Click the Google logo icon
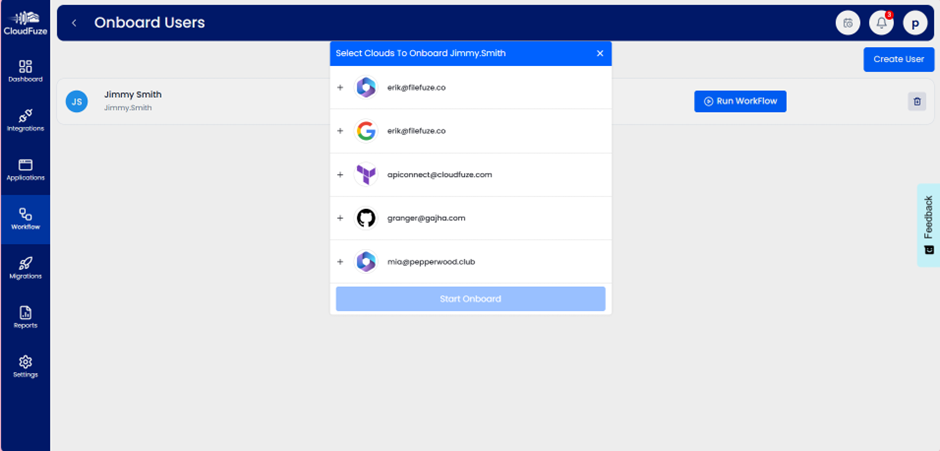Image resolution: width=940 pixels, height=451 pixels. [x=366, y=131]
